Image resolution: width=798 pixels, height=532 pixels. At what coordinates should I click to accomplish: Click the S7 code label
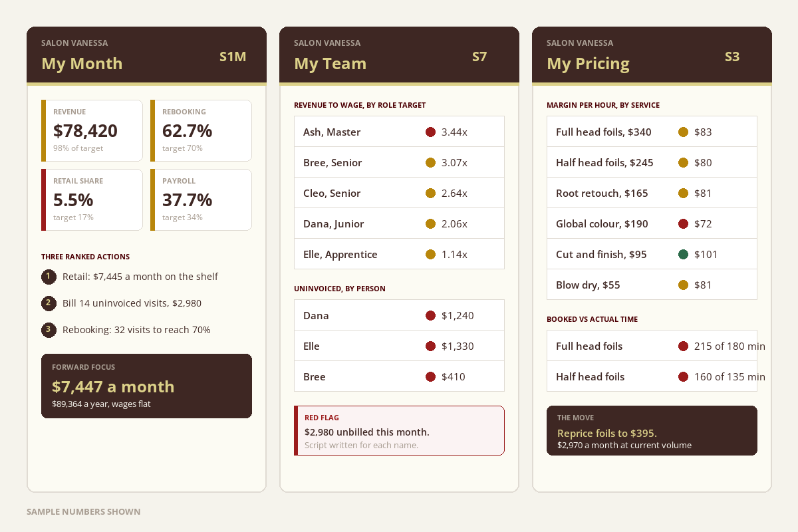pos(479,57)
